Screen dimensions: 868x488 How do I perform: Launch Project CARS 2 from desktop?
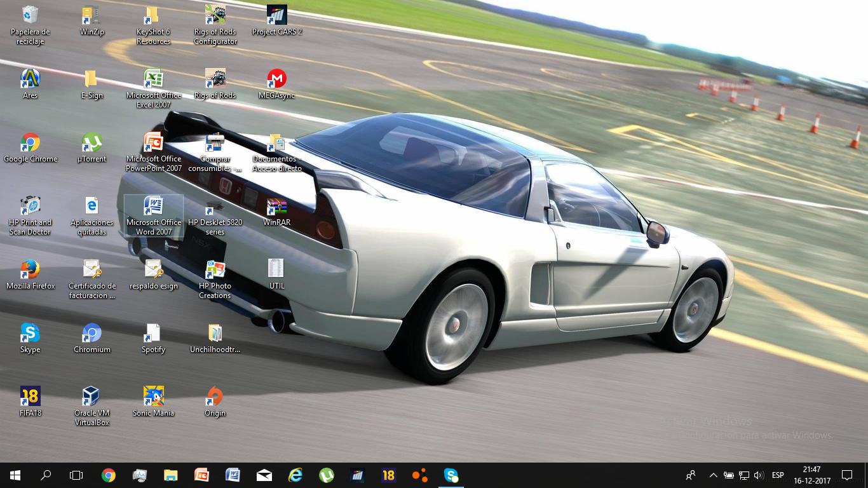tap(277, 20)
